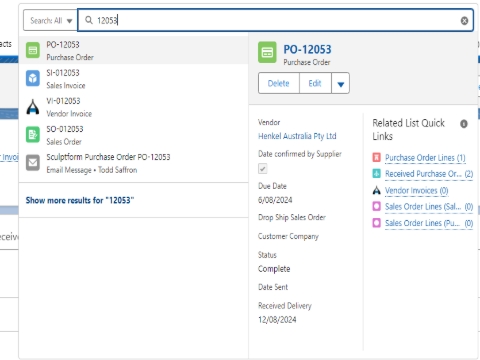
Task: Open the Received Purchase Or... (2) link
Action: tap(429, 174)
